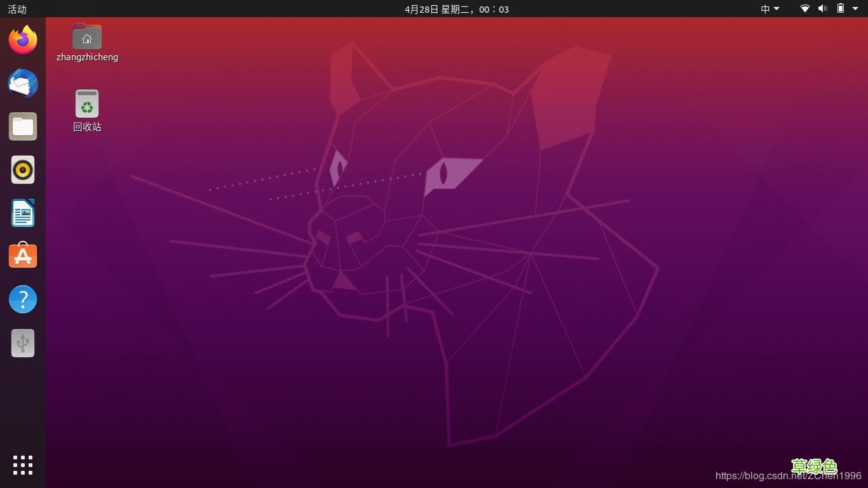Screen dimensions: 868x488
Task: Launch Firefox from the dock
Action: coord(22,39)
